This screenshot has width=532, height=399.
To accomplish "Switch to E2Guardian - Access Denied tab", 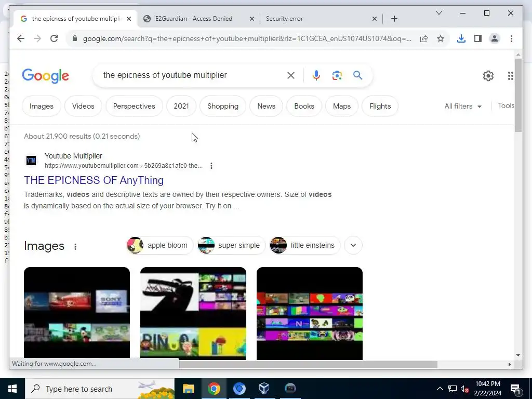I will tap(194, 19).
